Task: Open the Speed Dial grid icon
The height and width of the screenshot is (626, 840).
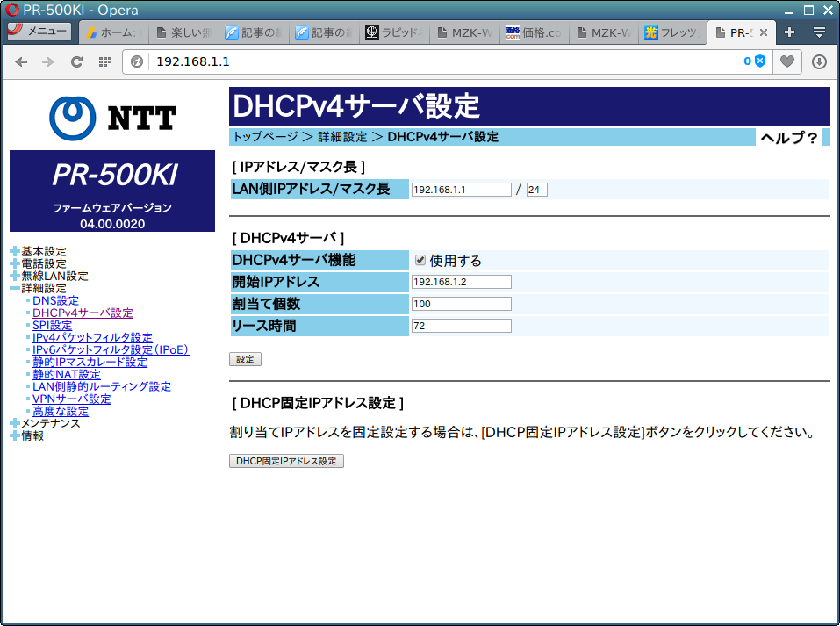Action: click(105, 62)
